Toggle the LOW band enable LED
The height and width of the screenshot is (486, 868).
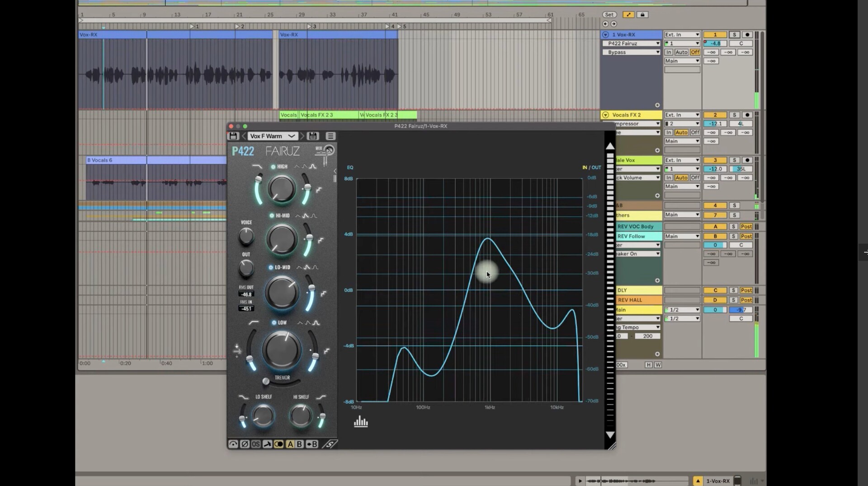274,322
